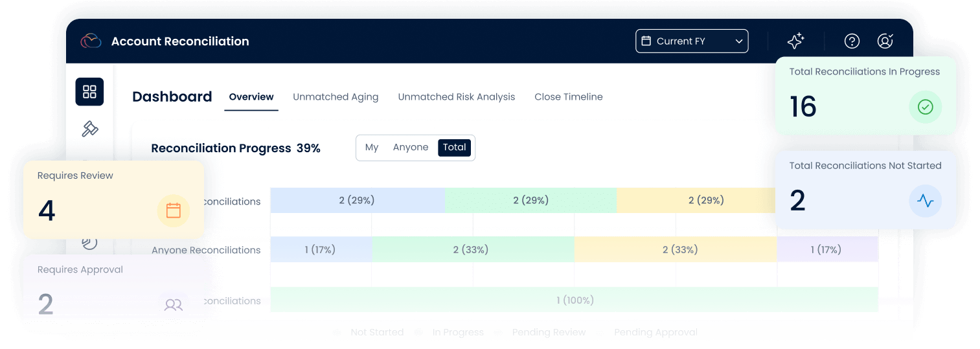Switch progress view to Anyone

tap(411, 148)
